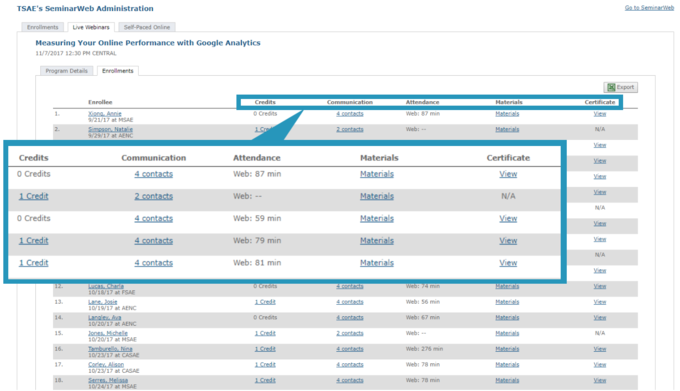This screenshot has width=680, height=391.
Task: View certificate for Serres, Melissa
Action: coord(600,380)
